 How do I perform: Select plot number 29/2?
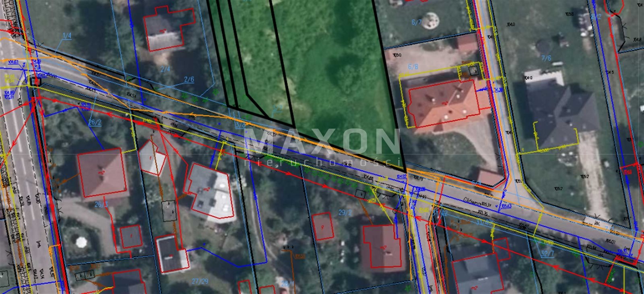[345, 212]
